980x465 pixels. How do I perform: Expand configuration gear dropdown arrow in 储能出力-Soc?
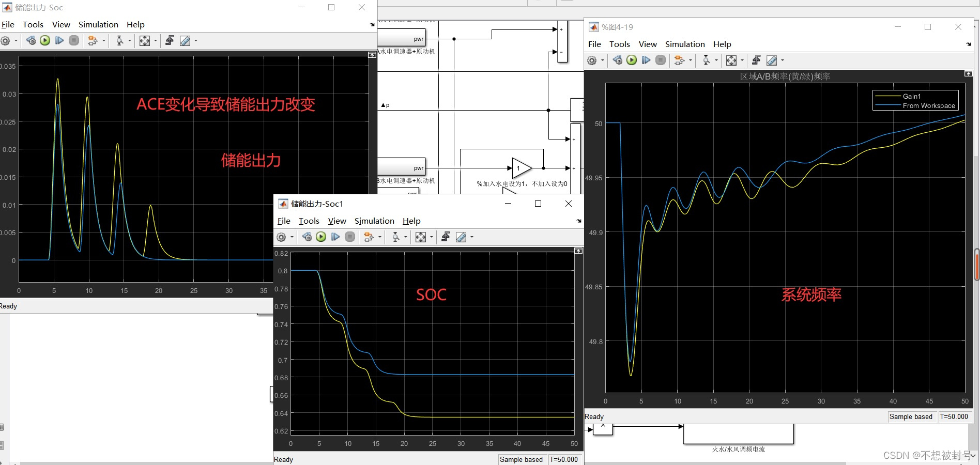[x=16, y=40]
